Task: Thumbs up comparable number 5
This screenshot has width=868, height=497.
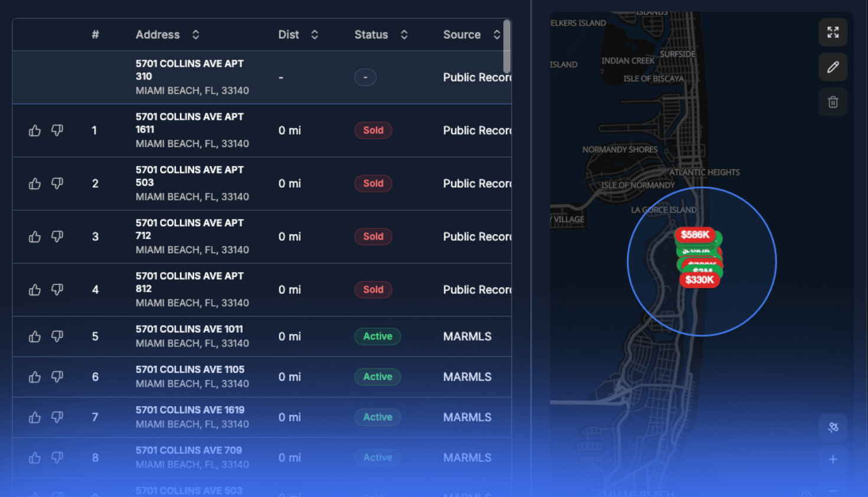Action: [x=35, y=336]
